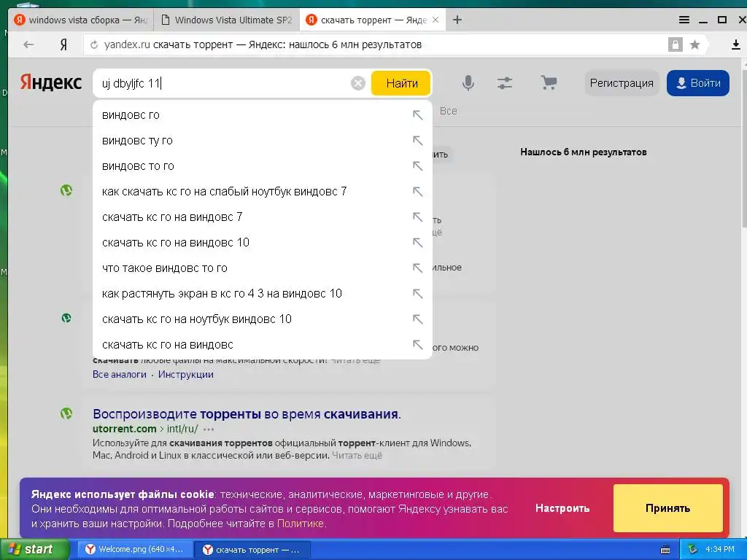Insert suggestion arrow for 'виндовс ту го'
Image resolution: width=747 pixels, height=560 pixels.
point(417,141)
